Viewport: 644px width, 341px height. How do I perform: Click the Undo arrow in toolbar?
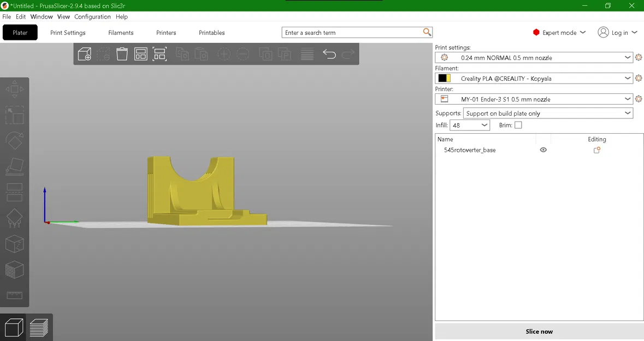(x=329, y=54)
